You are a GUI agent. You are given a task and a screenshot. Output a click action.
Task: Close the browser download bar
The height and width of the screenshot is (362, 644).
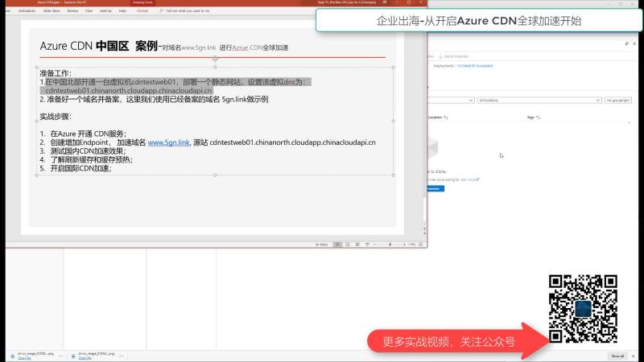634,356
